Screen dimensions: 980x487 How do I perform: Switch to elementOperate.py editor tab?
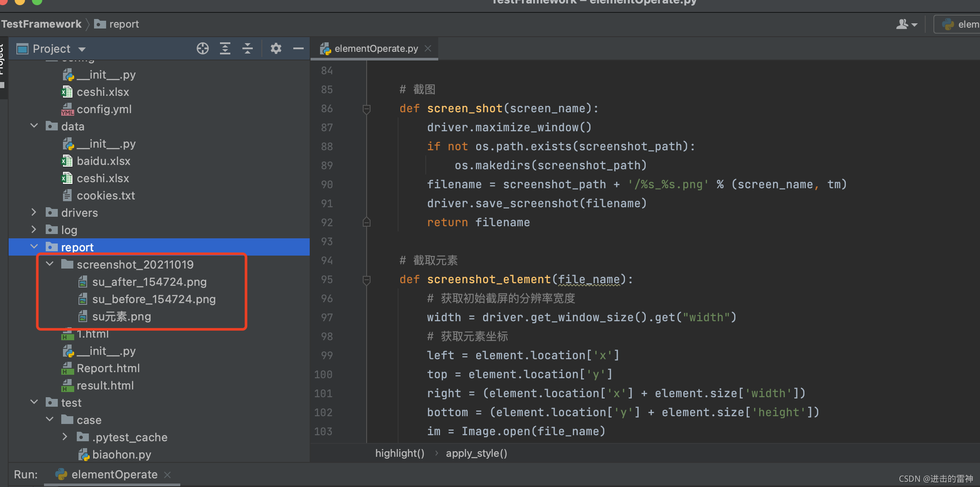click(x=376, y=48)
